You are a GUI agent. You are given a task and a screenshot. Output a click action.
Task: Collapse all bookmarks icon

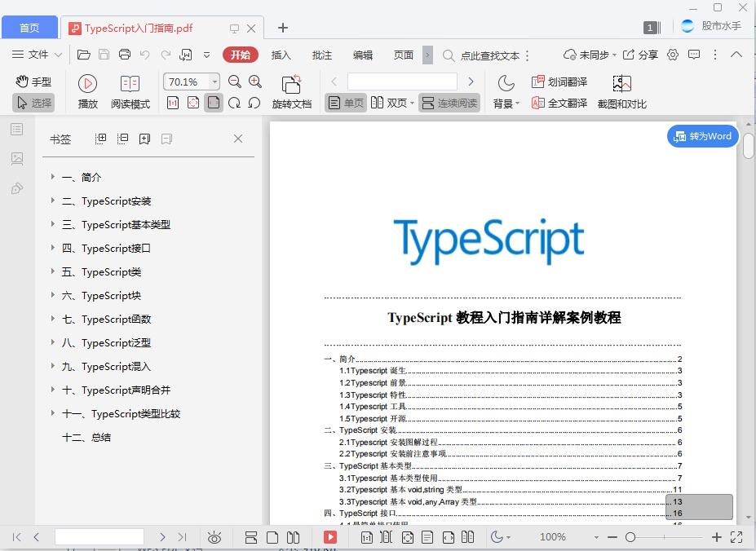123,139
